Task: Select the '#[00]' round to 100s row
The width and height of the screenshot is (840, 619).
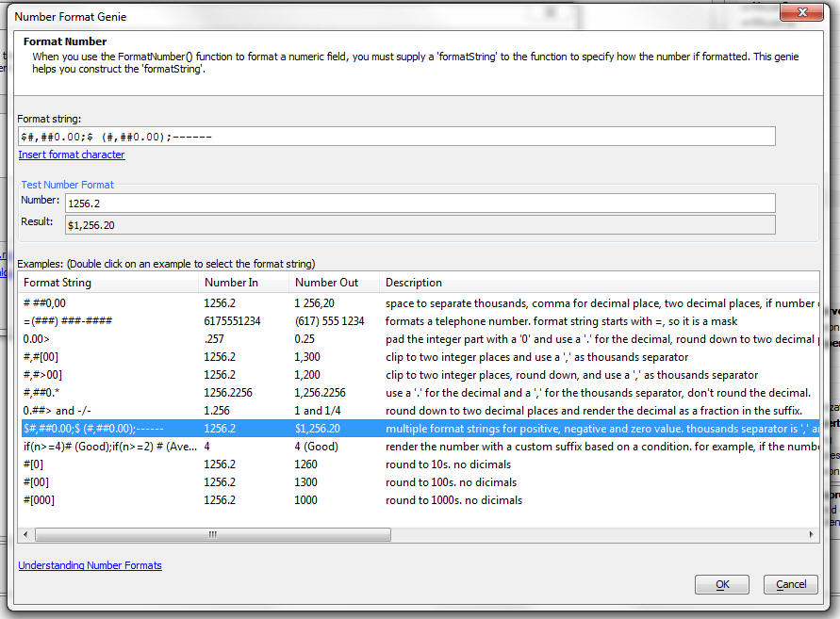Action: 419,482
